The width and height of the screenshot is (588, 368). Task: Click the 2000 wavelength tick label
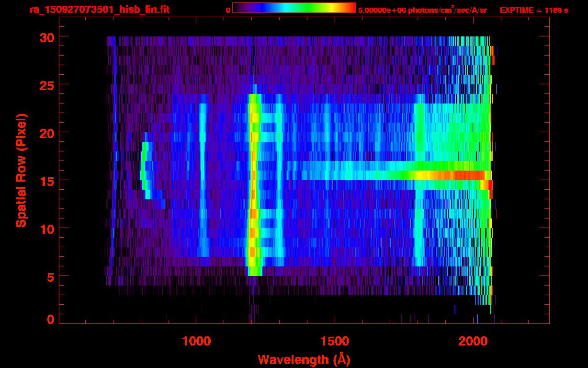[474, 341]
